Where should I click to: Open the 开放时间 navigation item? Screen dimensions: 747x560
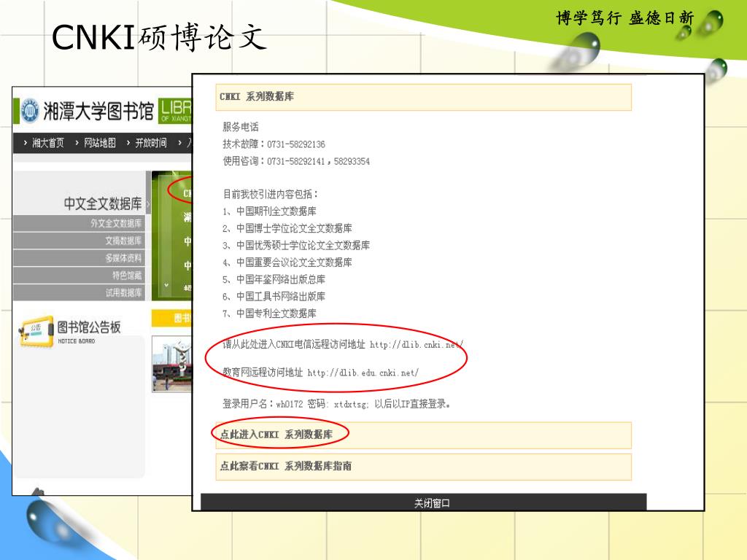[151, 142]
